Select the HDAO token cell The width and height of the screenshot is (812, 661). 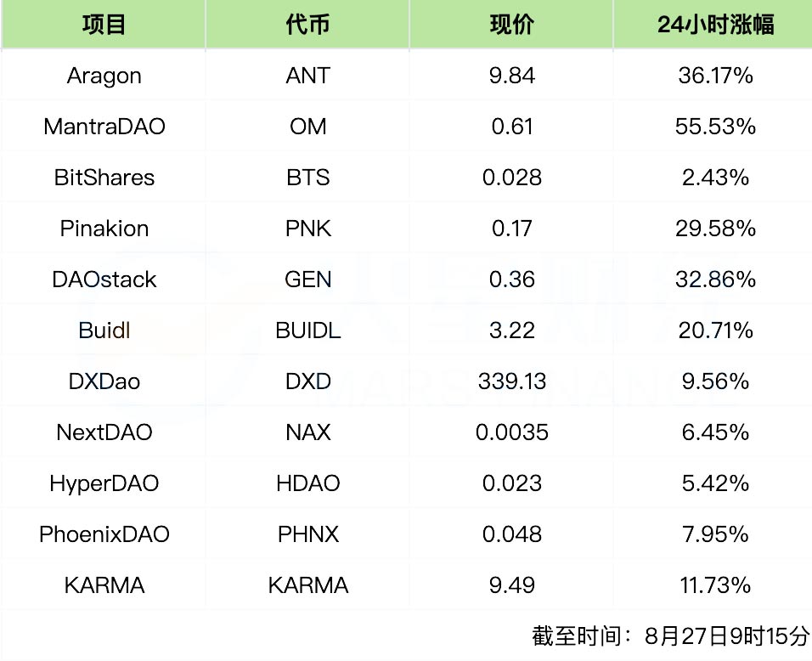click(308, 483)
